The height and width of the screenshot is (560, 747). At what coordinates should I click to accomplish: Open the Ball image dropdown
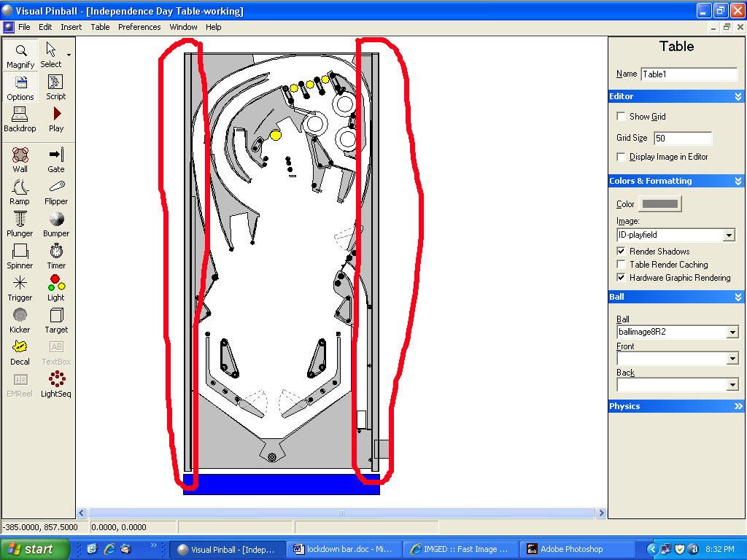(732, 332)
